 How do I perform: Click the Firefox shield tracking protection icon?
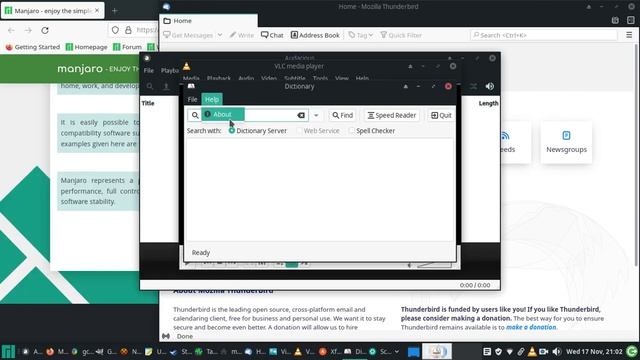(115, 30)
